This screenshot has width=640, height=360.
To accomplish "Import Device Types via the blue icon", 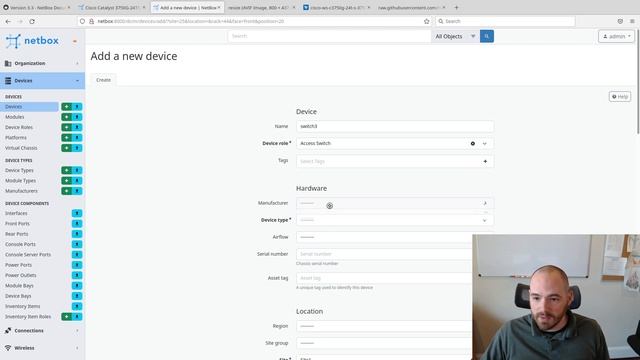I will coord(77,170).
